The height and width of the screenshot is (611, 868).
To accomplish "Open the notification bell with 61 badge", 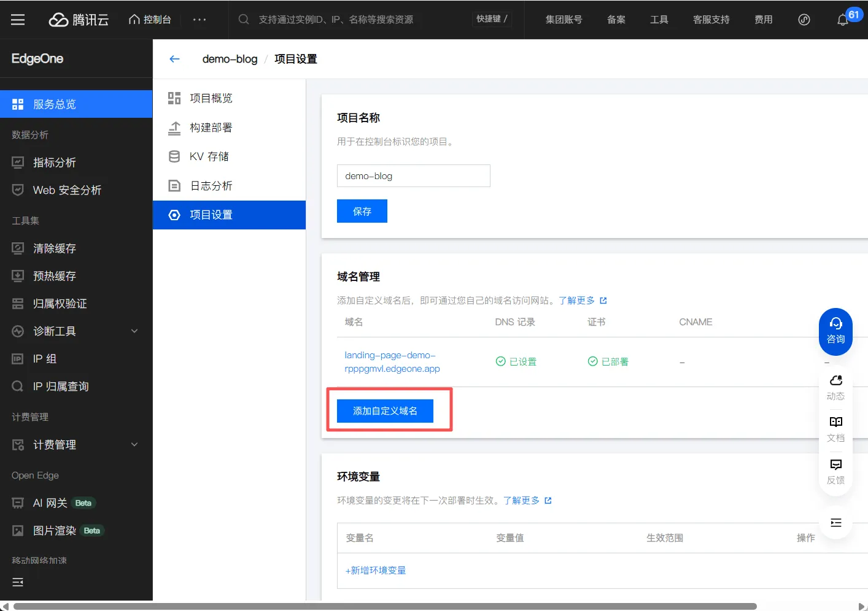I will click(x=843, y=20).
